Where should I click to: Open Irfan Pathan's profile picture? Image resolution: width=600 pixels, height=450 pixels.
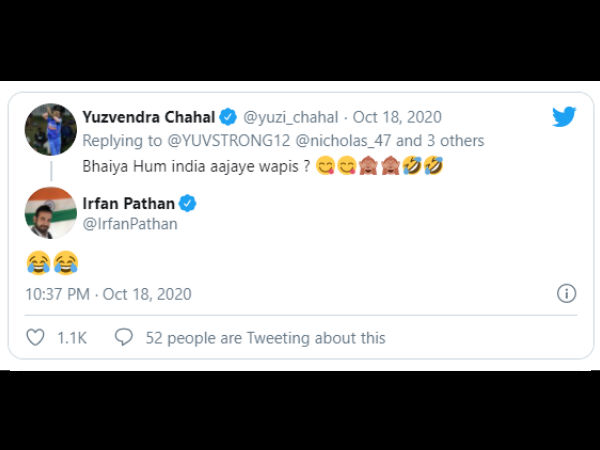(50, 212)
